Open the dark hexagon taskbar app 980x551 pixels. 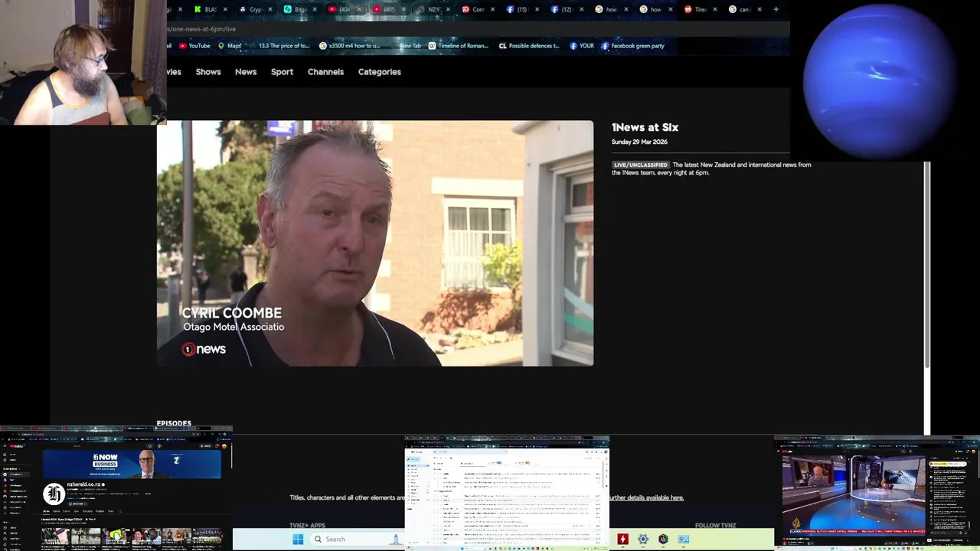[663, 540]
